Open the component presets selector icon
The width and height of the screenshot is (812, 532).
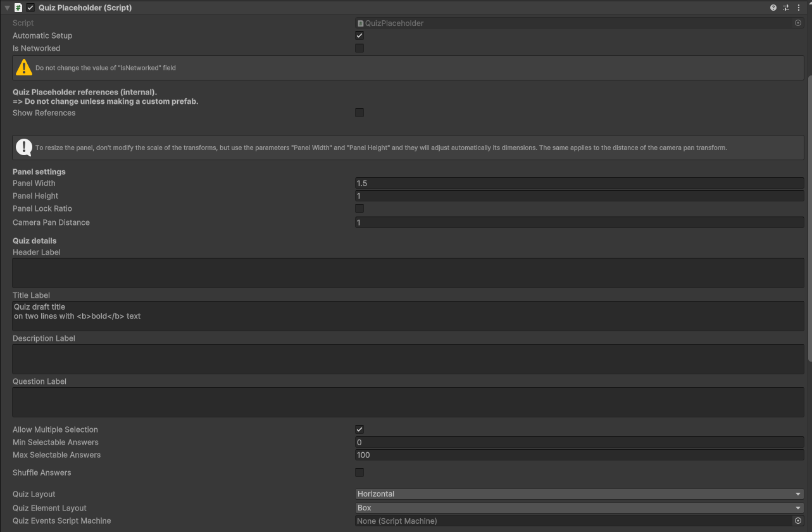785,8
